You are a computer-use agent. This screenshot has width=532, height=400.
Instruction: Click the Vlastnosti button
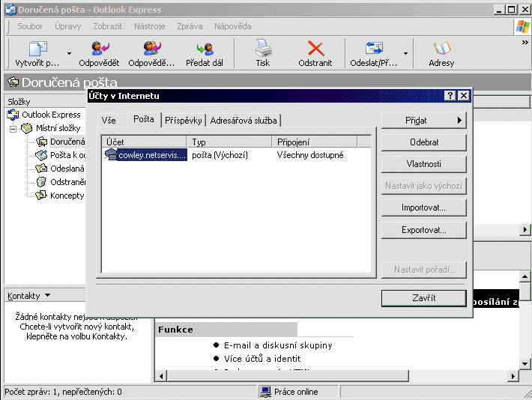click(423, 164)
